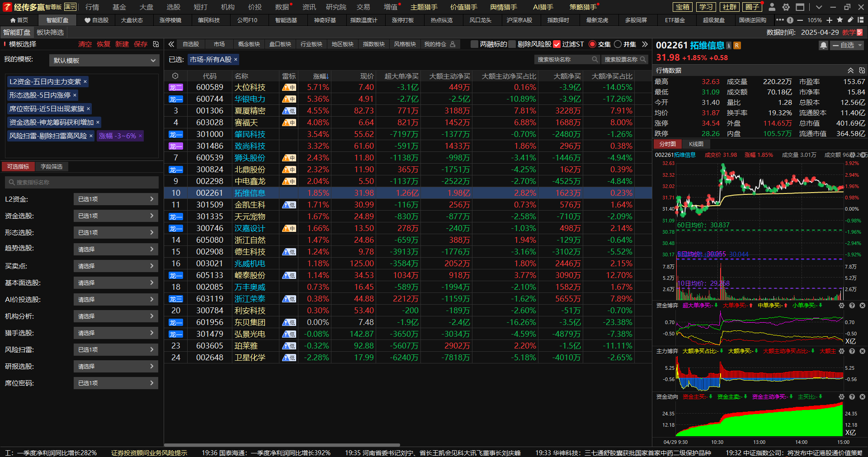Expand the 买卖点 请选择 selector

[116, 266]
